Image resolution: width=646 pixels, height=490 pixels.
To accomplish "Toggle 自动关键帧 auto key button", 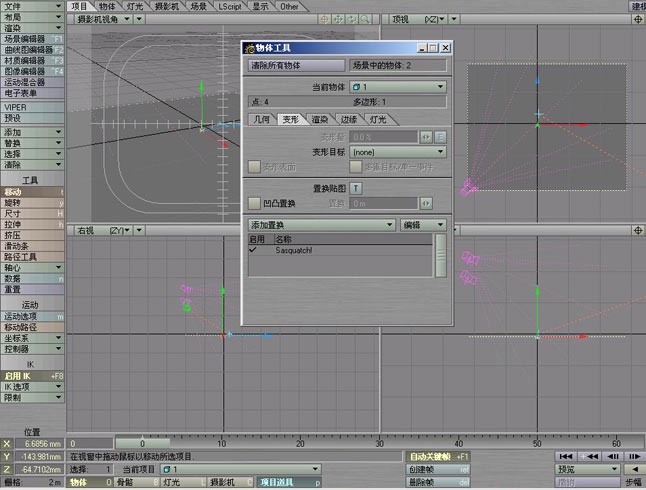I will pyautogui.click(x=438, y=456).
